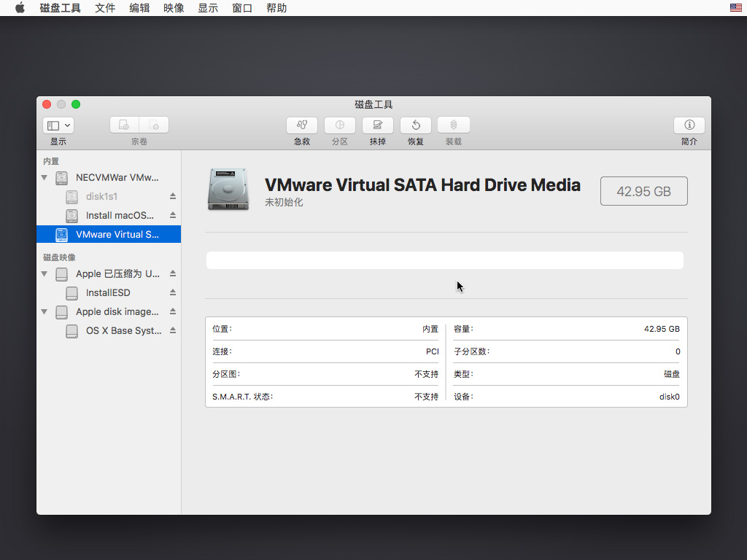Select the OS X Base Syst... volume
Screen dimensions: 747x560
pyautogui.click(x=109, y=331)
